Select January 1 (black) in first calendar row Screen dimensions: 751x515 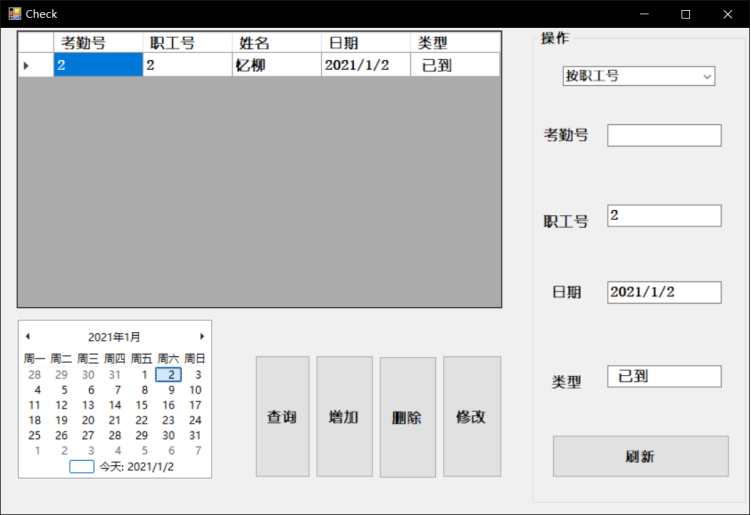point(144,375)
